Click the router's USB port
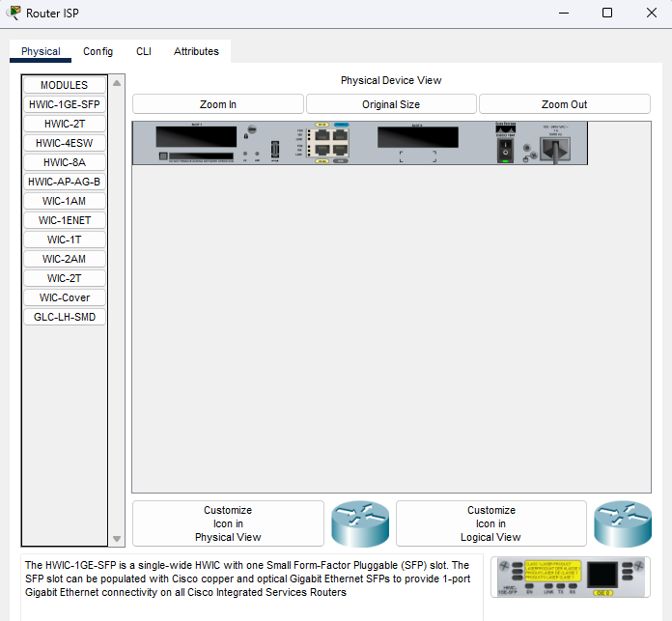Screen dimensions: 672x621 275,150
